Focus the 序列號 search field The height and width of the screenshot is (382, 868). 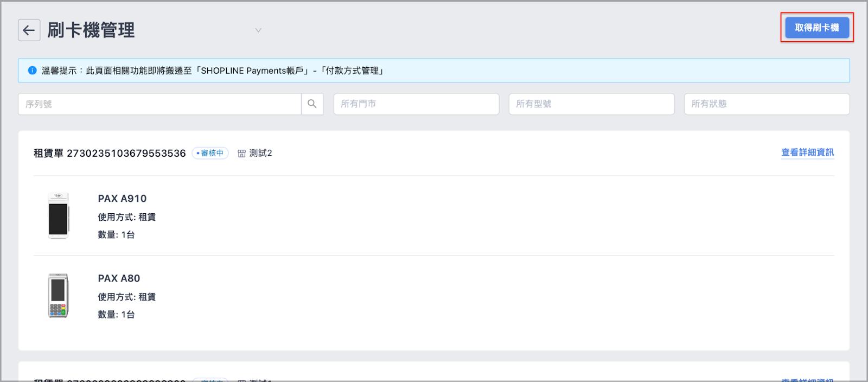(159, 104)
